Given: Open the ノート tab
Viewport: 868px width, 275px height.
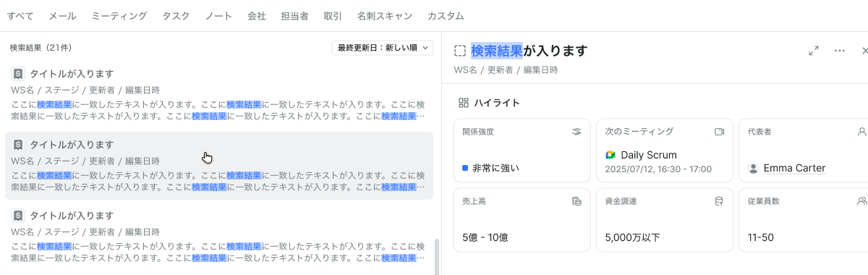Looking at the screenshot, I should [x=218, y=16].
